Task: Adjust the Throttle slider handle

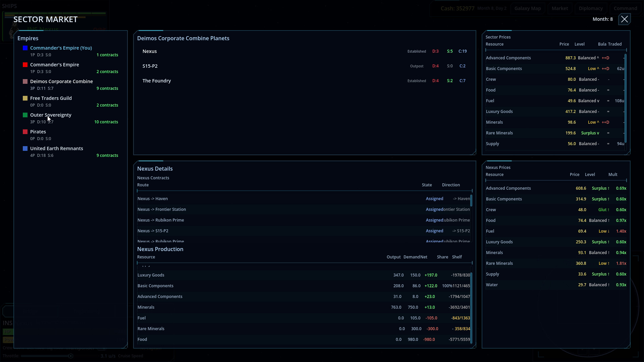Action: [x=71, y=356]
